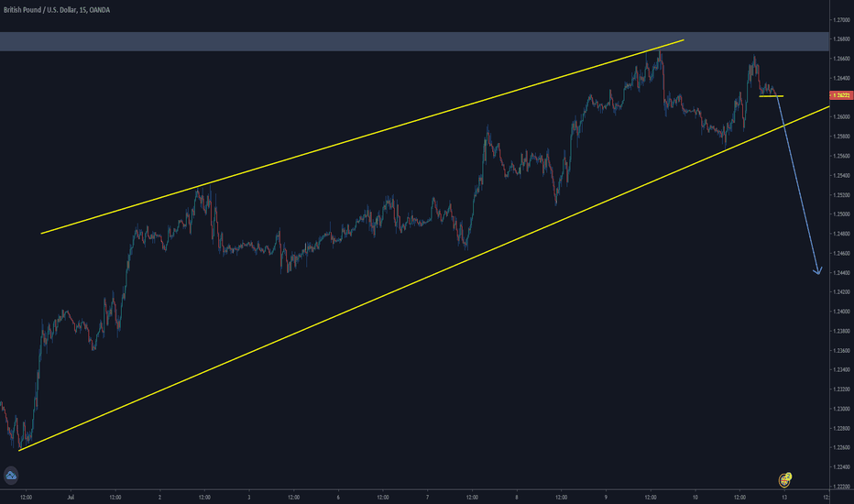Select the short yellow horizontal line
The height and width of the screenshot is (504, 854).
(x=772, y=96)
